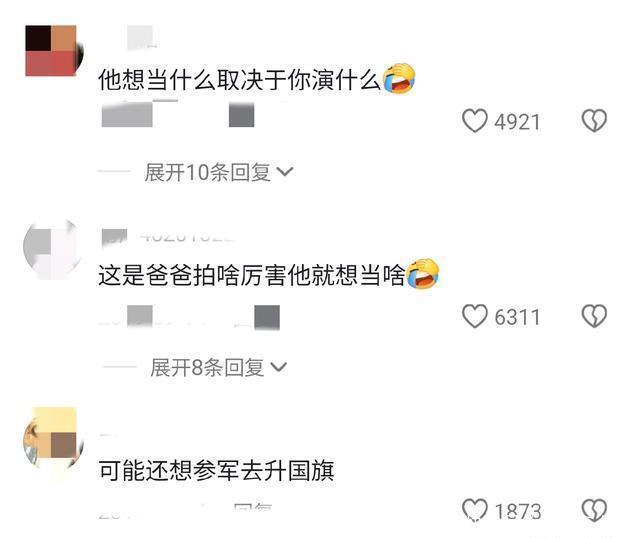
Task: Tap the 4921 like count
Action: pyautogui.click(x=517, y=122)
